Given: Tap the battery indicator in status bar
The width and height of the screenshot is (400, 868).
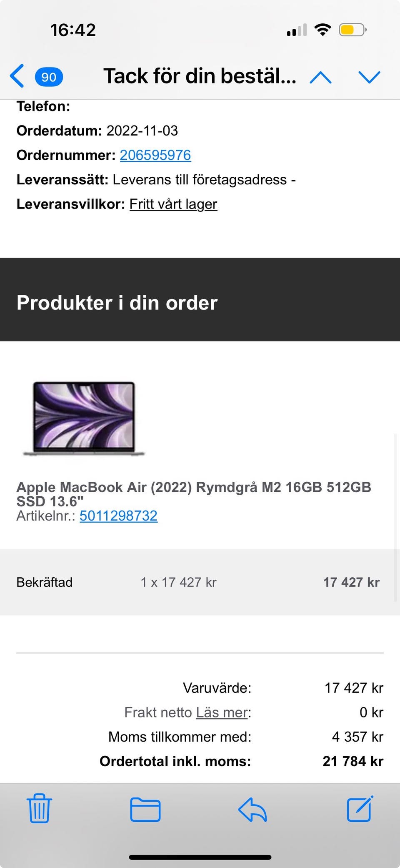Looking at the screenshot, I should [352, 30].
